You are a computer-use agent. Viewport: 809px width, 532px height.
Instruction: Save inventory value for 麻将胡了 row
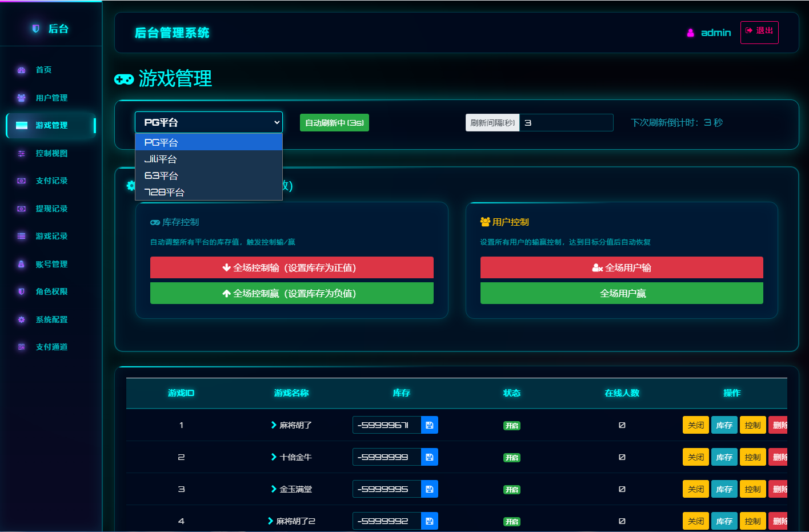430,425
